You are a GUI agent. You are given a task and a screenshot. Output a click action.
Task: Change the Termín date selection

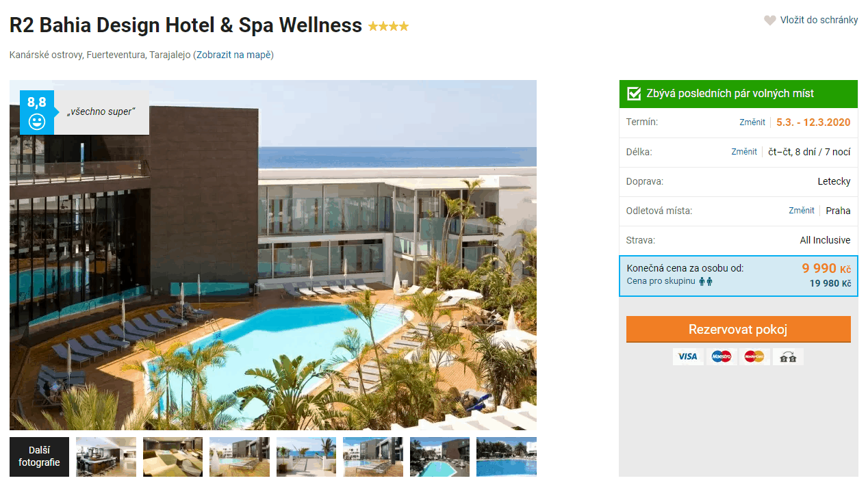pyautogui.click(x=752, y=122)
